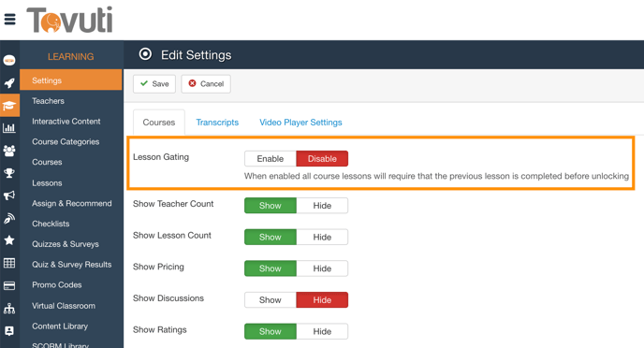
Task: Open the bar chart reports icon
Action: (x=9, y=128)
